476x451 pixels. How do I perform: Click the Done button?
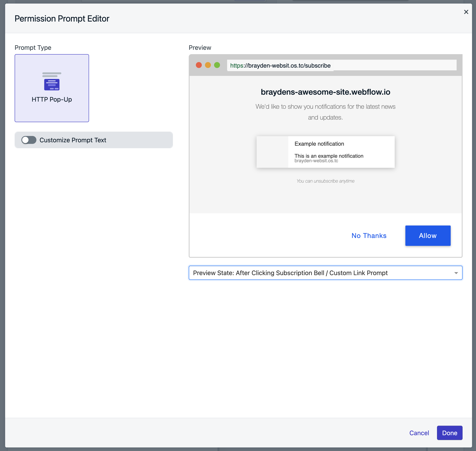point(449,433)
